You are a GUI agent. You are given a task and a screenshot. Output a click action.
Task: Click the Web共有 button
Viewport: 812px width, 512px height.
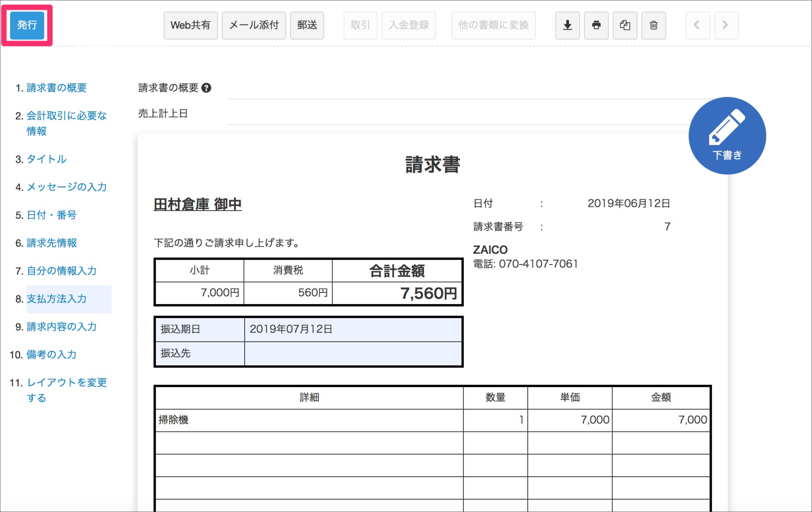coord(191,25)
